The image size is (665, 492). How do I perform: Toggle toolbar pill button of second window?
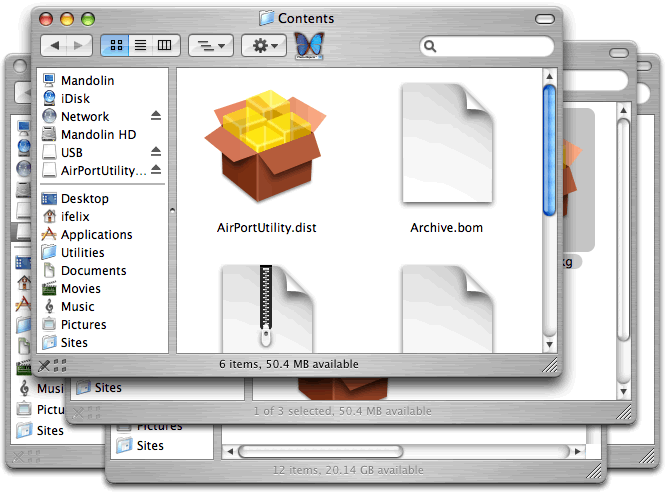point(619,53)
